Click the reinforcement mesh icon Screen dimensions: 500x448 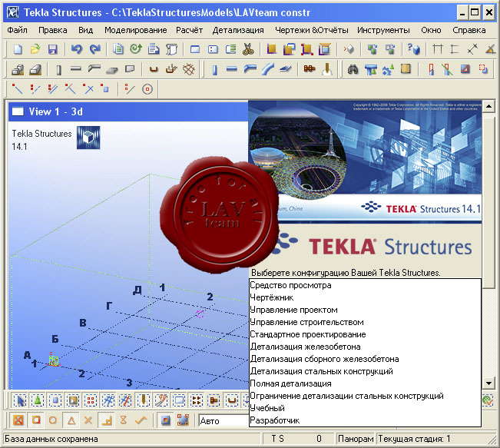[189, 69]
